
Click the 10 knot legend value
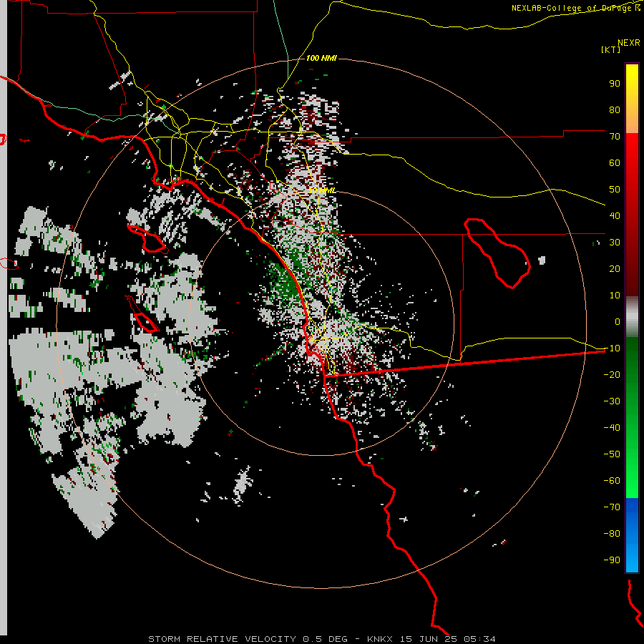tap(615, 296)
